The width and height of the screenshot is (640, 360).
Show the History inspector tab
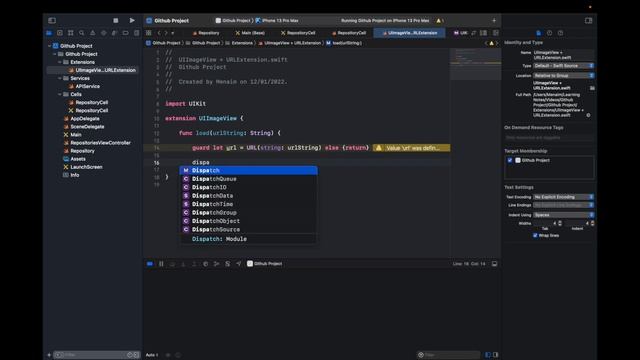coord(549,33)
